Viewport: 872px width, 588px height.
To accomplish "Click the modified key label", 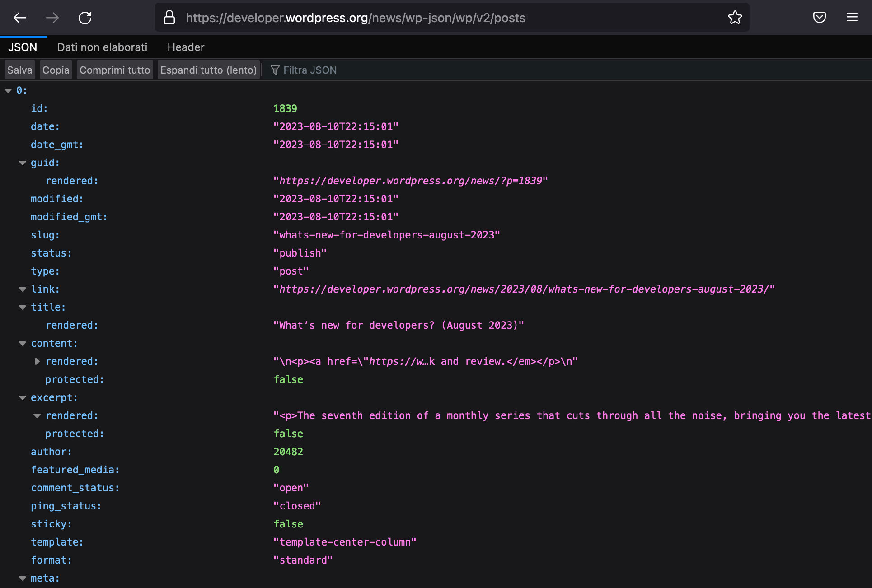I will pos(57,199).
